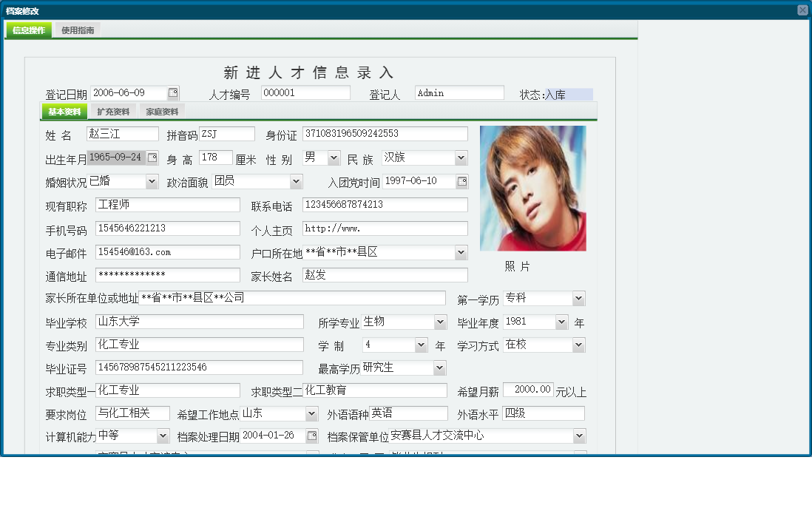This screenshot has width=812, height=508.
Task: Click the 登记人 field showing Admin
Action: pos(459,92)
